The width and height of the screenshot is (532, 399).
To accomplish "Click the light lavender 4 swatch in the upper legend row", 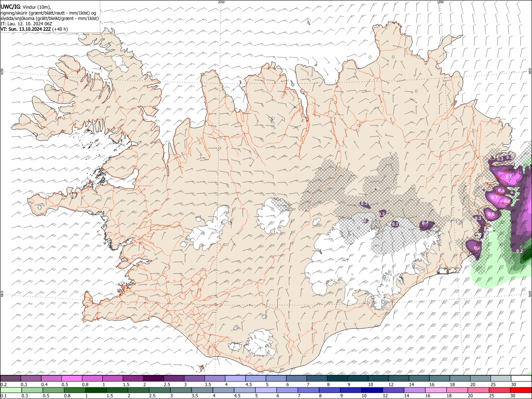I will [234, 379].
